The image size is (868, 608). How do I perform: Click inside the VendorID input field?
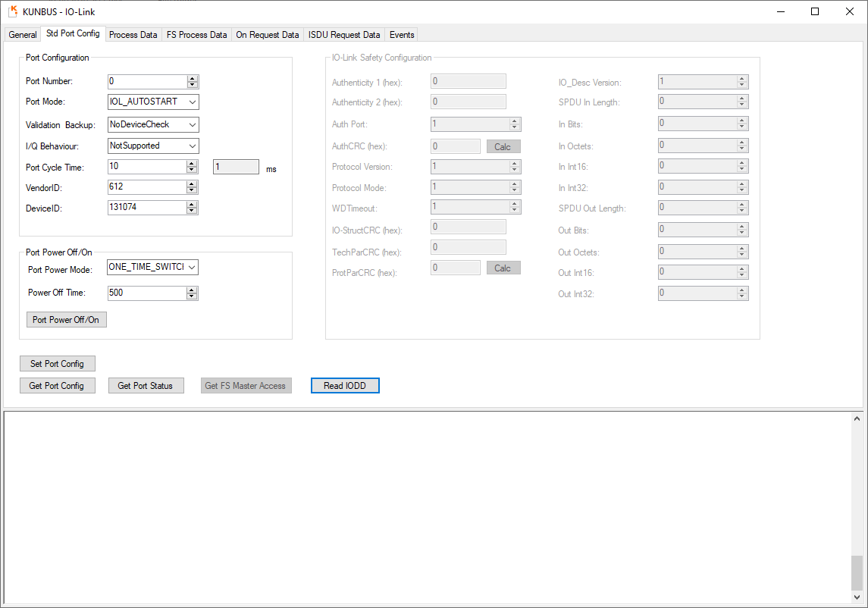click(146, 186)
